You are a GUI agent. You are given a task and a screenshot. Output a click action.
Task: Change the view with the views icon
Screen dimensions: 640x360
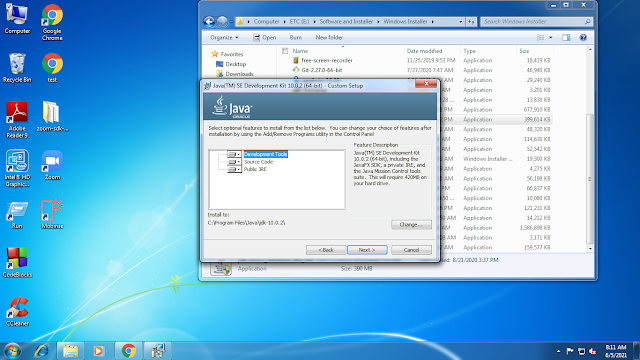[x=540, y=38]
